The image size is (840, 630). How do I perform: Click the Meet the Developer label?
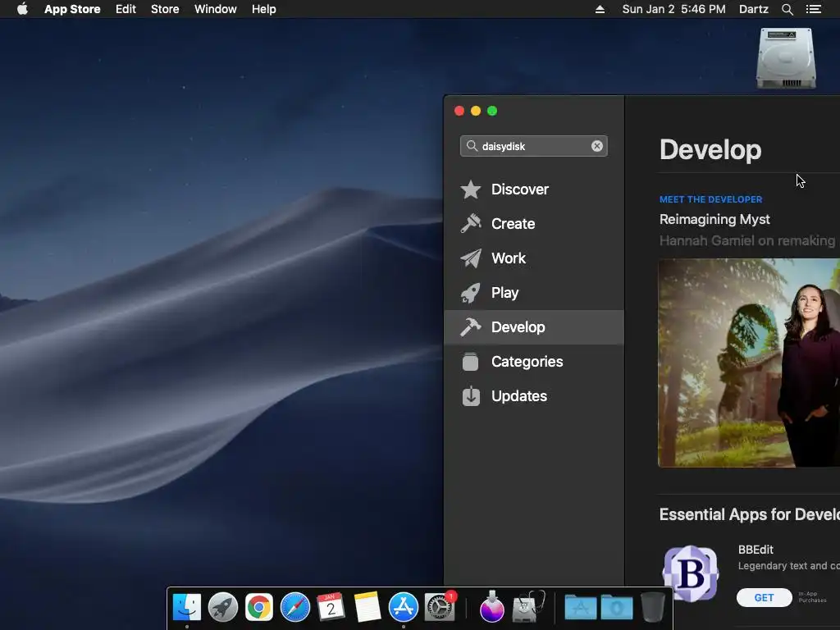(x=711, y=199)
